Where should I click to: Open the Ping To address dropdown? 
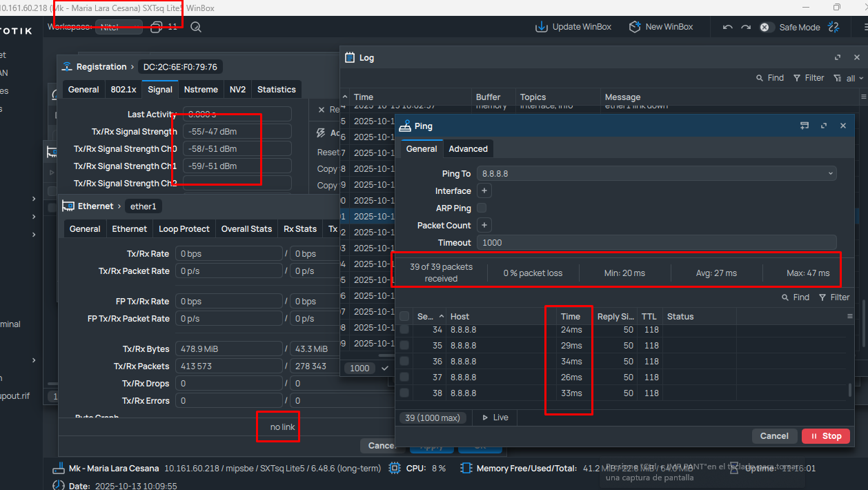coord(830,173)
